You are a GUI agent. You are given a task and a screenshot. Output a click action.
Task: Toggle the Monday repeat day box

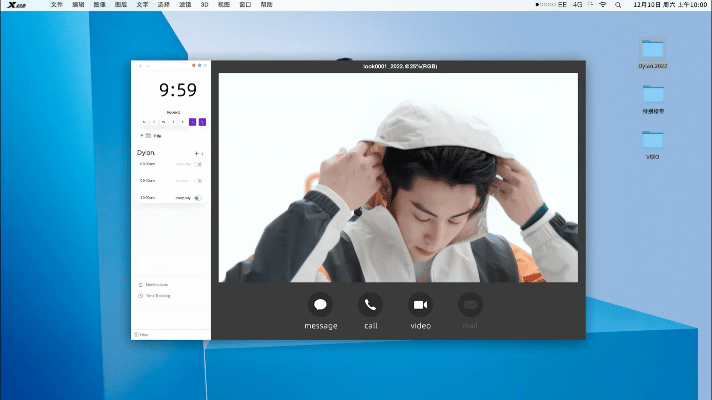[x=144, y=122]
